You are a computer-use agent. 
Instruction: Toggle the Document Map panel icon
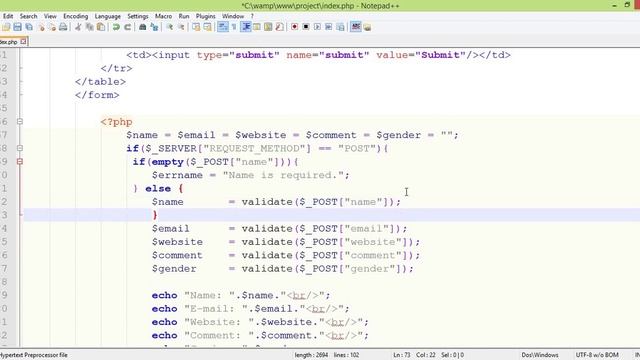click(268, 27)
